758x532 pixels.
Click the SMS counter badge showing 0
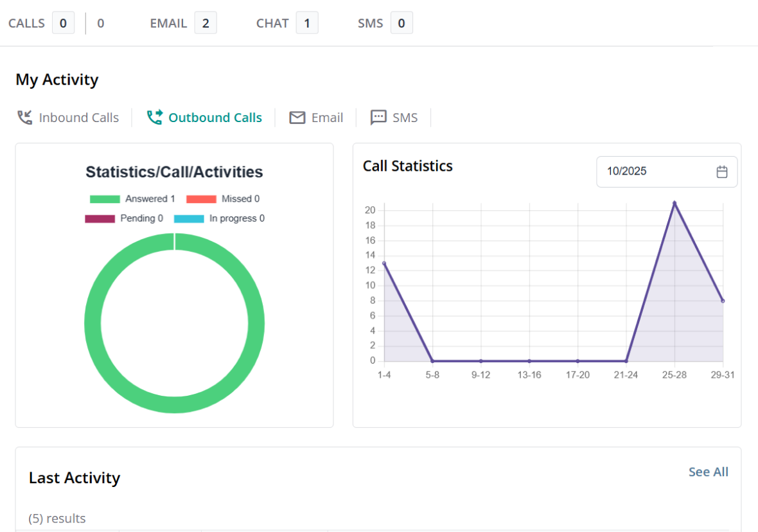401,24
